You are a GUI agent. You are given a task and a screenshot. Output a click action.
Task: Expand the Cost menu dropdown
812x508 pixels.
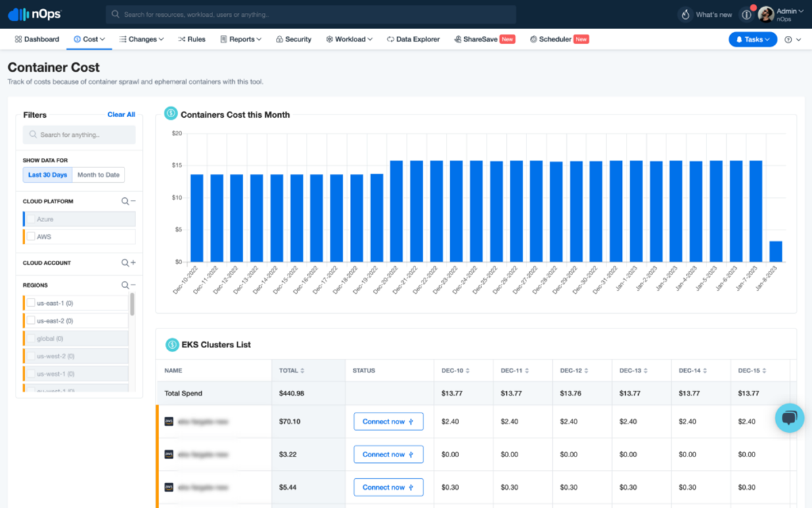point(89,39)
